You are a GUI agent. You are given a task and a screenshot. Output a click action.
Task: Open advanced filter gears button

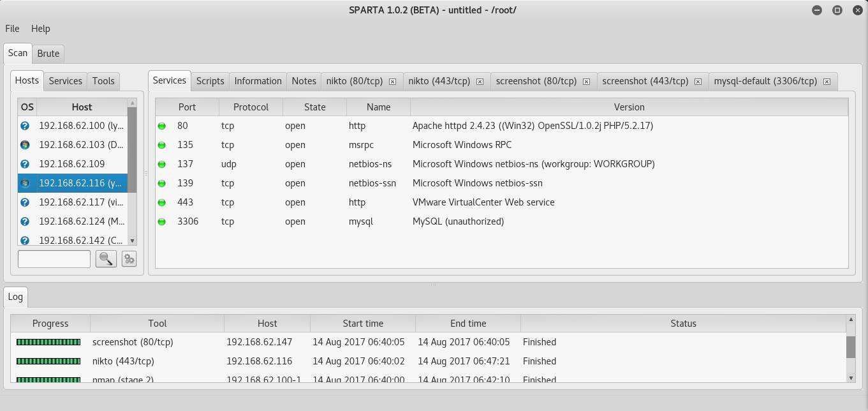pyautogui.click(x=129, y=258)
